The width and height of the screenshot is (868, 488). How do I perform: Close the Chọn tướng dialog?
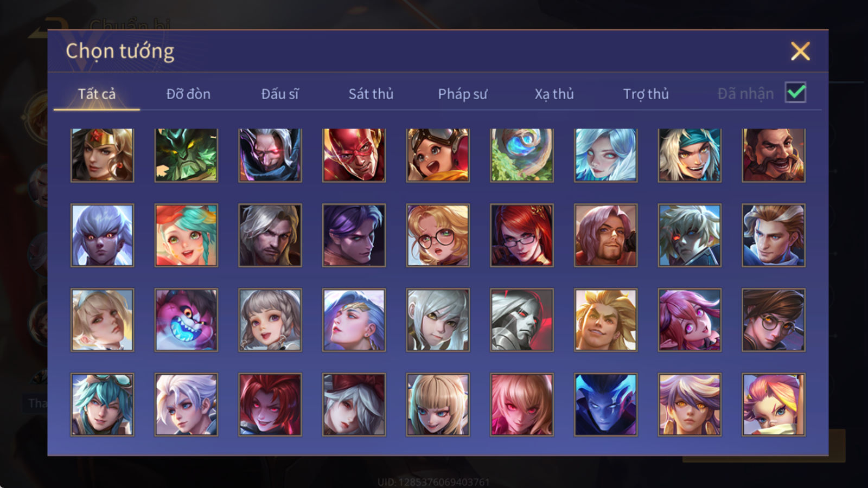click(x=800, y=52)
